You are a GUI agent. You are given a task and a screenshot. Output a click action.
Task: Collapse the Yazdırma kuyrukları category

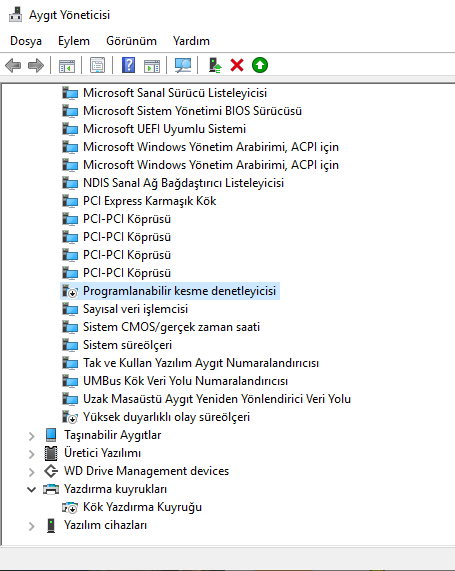[x=32, y=489]
